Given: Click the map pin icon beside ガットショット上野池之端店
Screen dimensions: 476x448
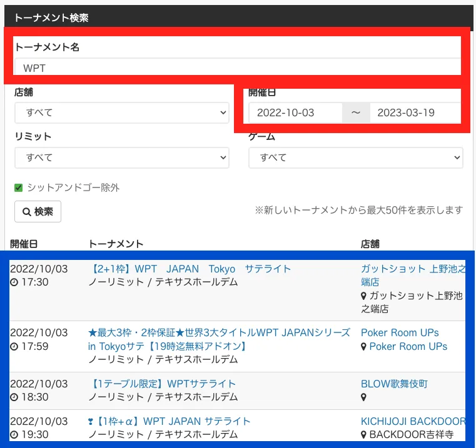Looking at the screenshot, I should [363, 296].
